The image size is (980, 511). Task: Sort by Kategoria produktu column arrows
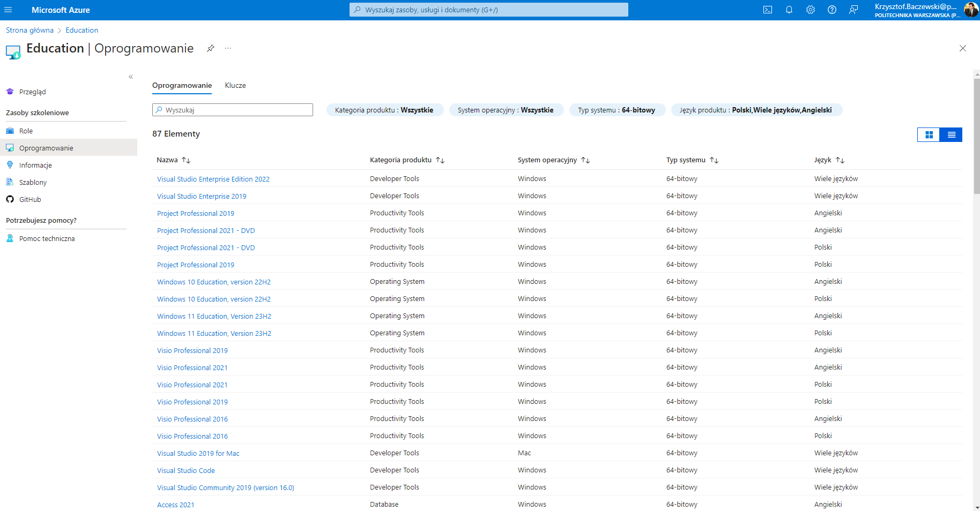(x=440, y=160)
